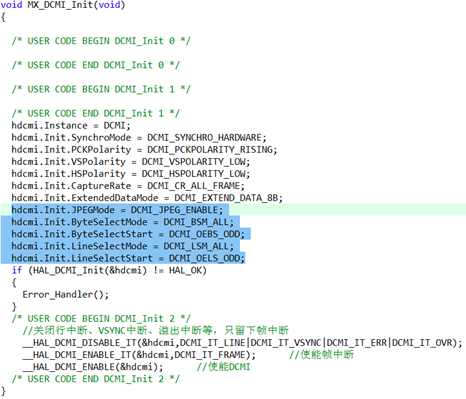The height and width of the screenshot is (399, 466).
Task: Click the comment USER CODE END DCMI_Init 1
Action: [x=96, y=113]
